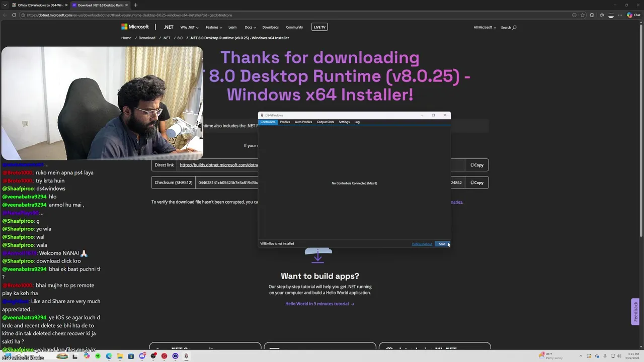644x362 pixels.
Task: Switch to the DS4Windows Log tab
Action: click(x=357, y=122)
